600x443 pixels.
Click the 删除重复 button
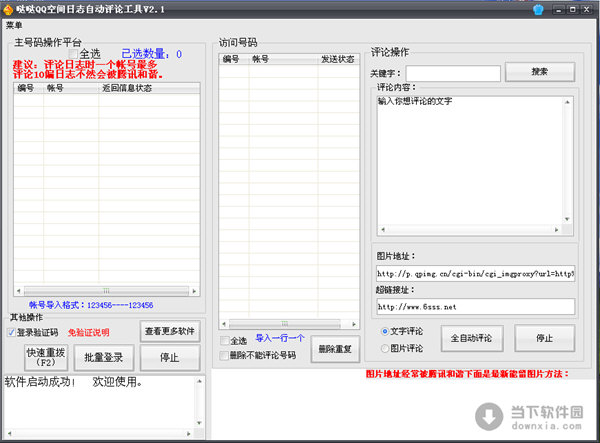[x=335, y=349]
